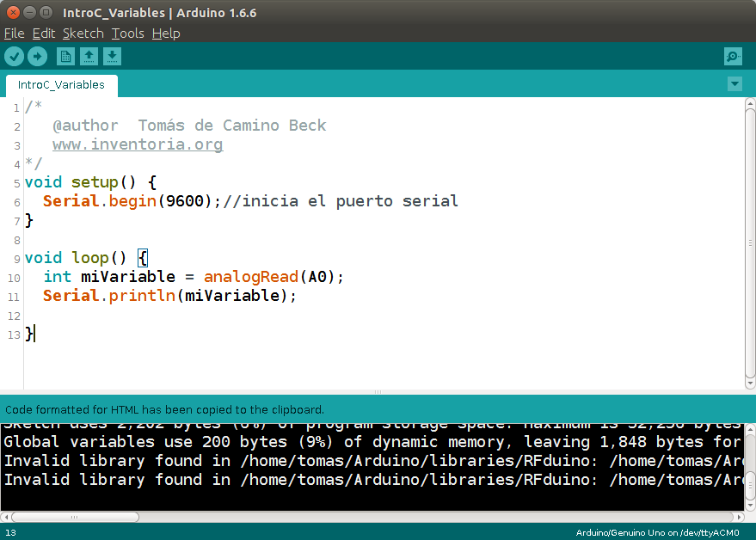Click 'analogRead(A0);' in the code
This screenshot has height=540, width=756.
click(x=274, y=277)
